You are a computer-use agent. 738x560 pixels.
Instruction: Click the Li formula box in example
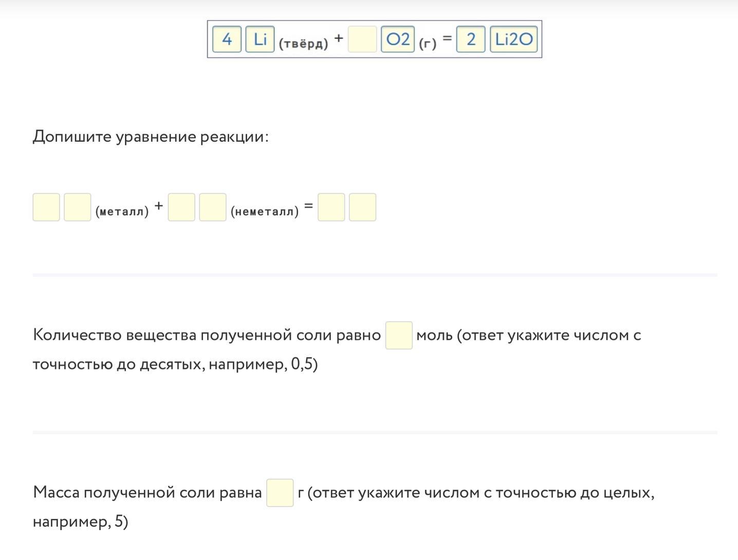click(260, 40)
